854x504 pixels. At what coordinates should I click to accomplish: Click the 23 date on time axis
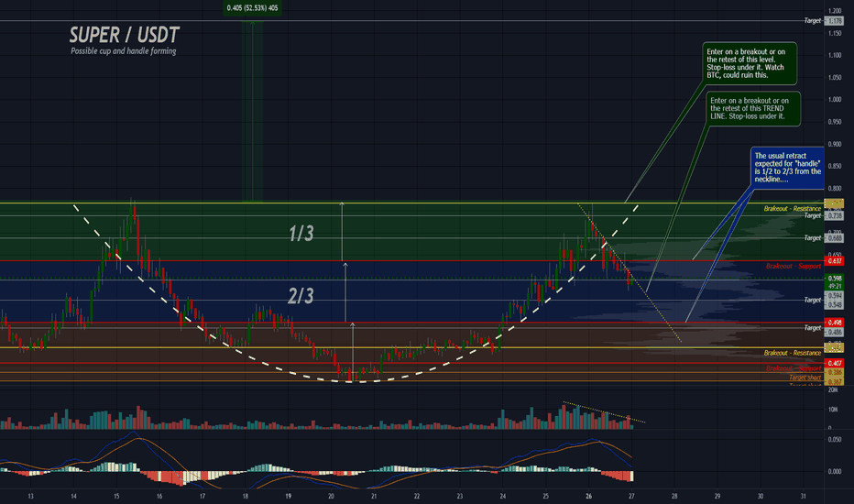460,497
